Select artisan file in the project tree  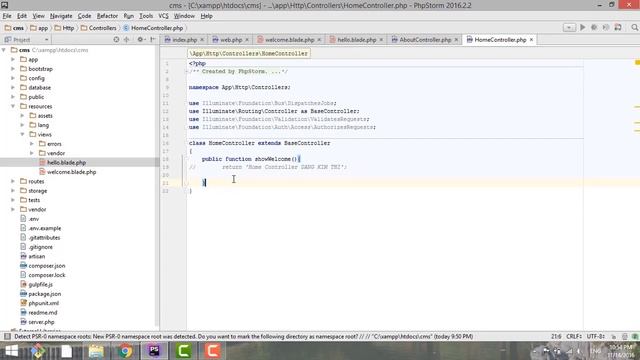coord(36,256)
